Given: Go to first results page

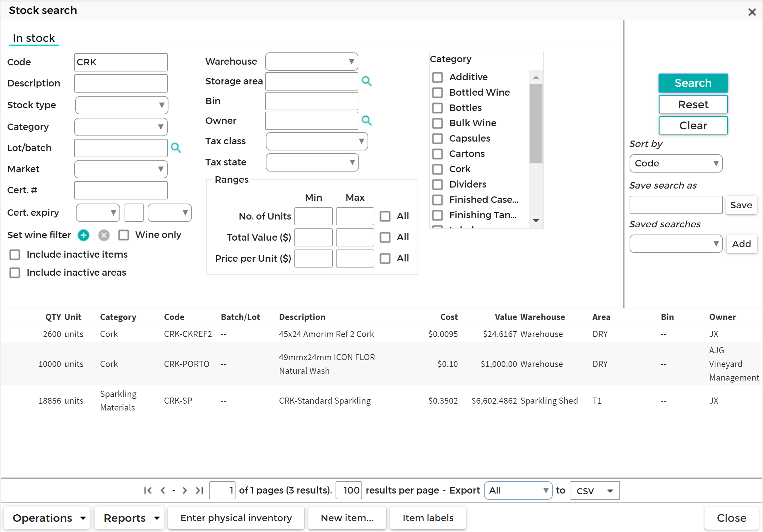Looking at the screenshot, I should [x=148, y=490].
